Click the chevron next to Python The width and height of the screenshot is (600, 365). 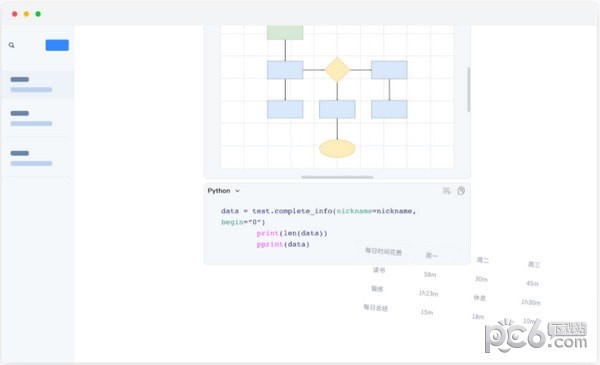(x=237, y=191)
